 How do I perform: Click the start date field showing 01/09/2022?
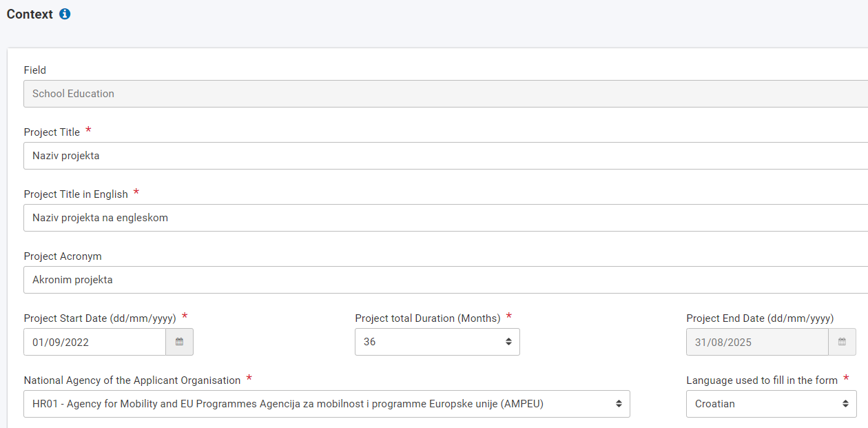tap(94, 342)
